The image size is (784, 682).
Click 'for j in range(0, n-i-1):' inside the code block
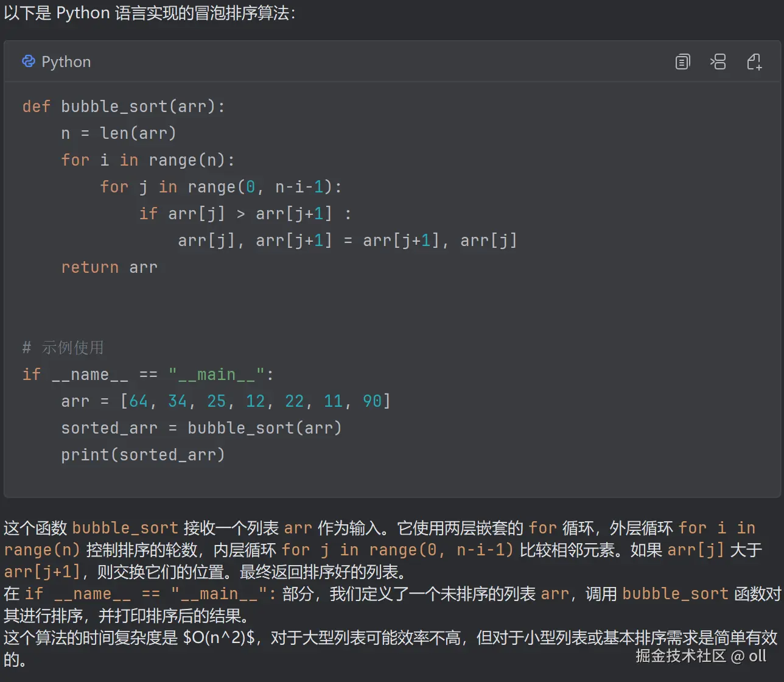click(x=221, y=187)
